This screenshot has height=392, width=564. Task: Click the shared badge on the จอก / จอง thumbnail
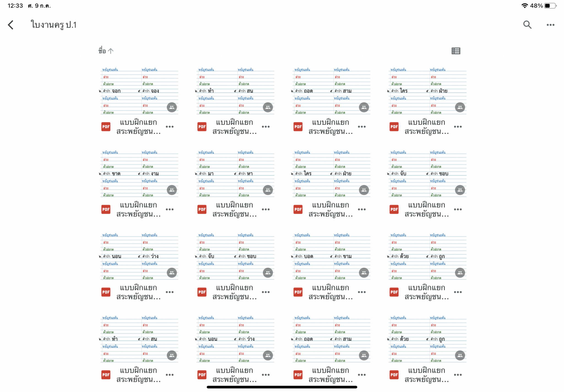pyautogui.click(x=172, y=107)
